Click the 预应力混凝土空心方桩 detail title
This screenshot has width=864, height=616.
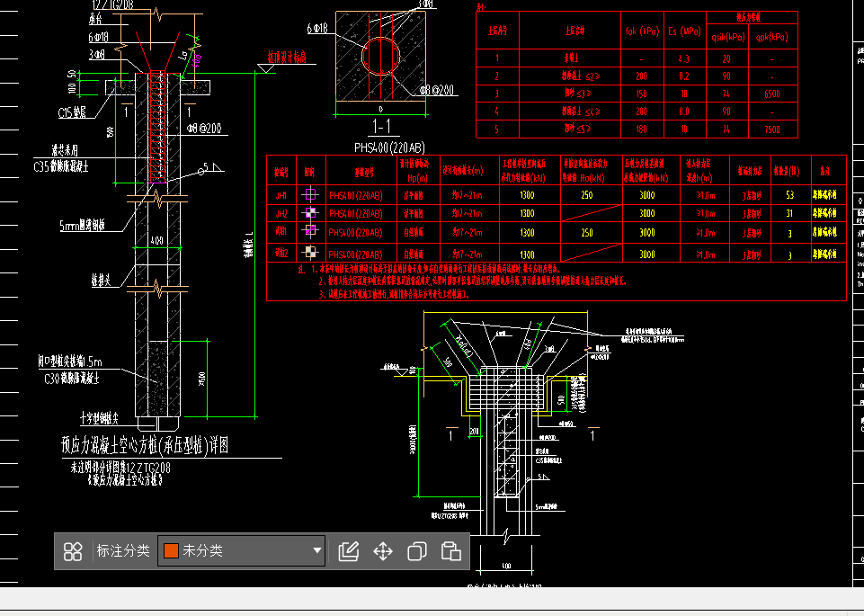coord(145,445)
